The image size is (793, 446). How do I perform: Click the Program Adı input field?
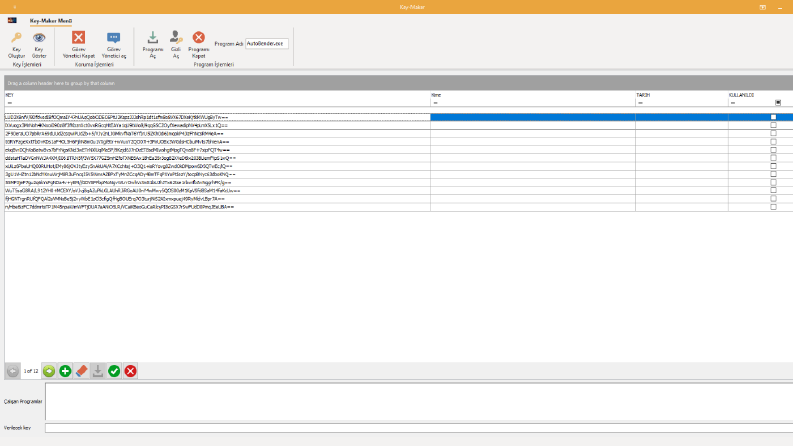pos(267,43)
